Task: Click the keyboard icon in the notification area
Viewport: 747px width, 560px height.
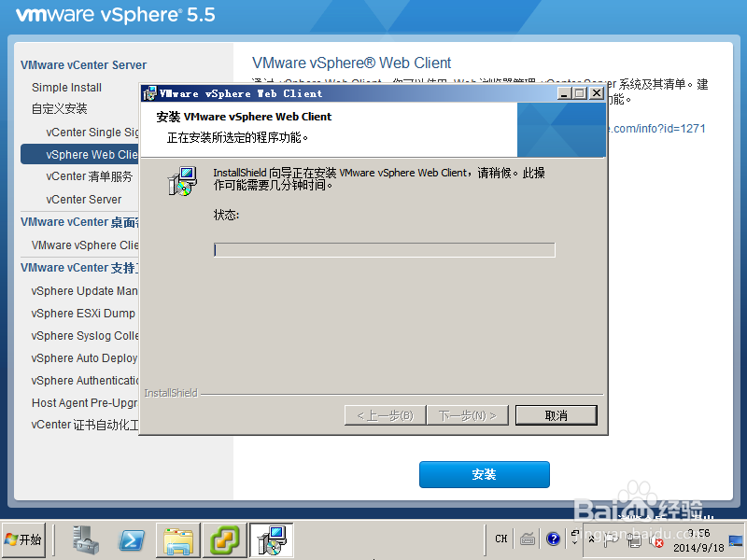Action: (528, 539)
